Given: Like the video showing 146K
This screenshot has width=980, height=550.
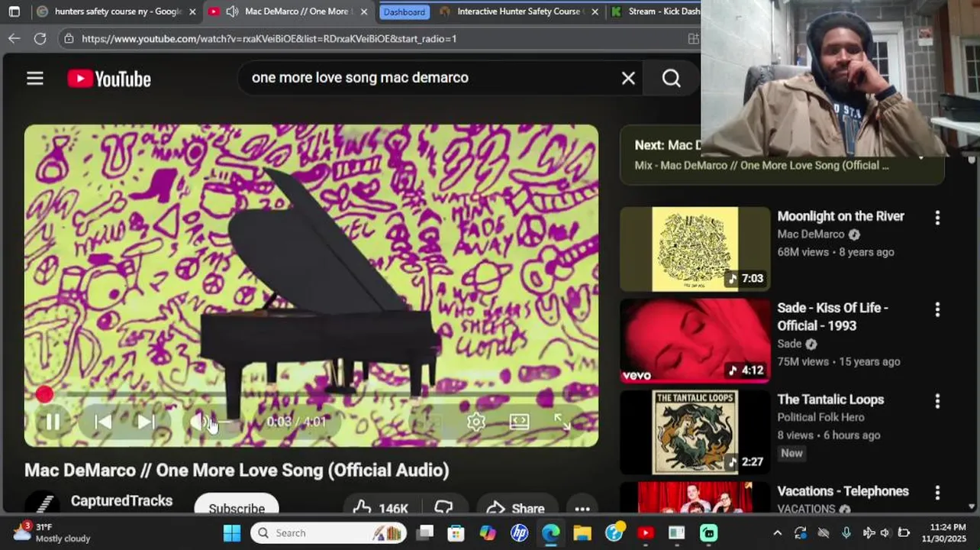Looking at the screenshot, I should click(x=382, y=507).
